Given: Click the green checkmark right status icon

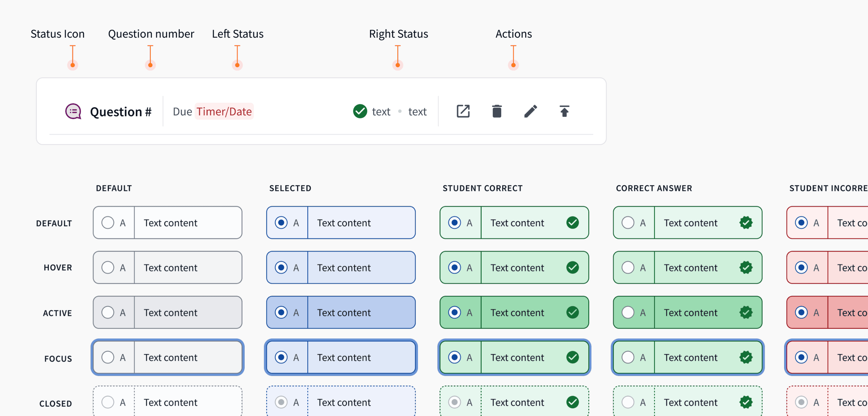Looking at the screenshot, I should click(360, 111).
